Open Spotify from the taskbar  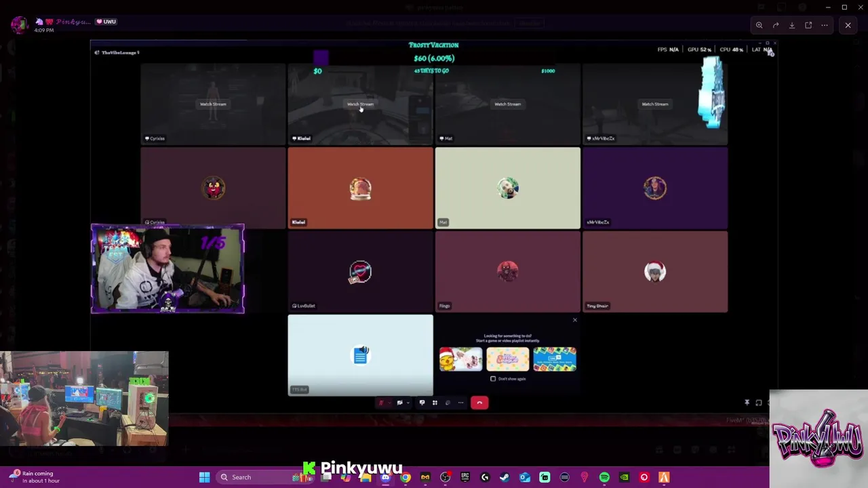click(604, 477)
